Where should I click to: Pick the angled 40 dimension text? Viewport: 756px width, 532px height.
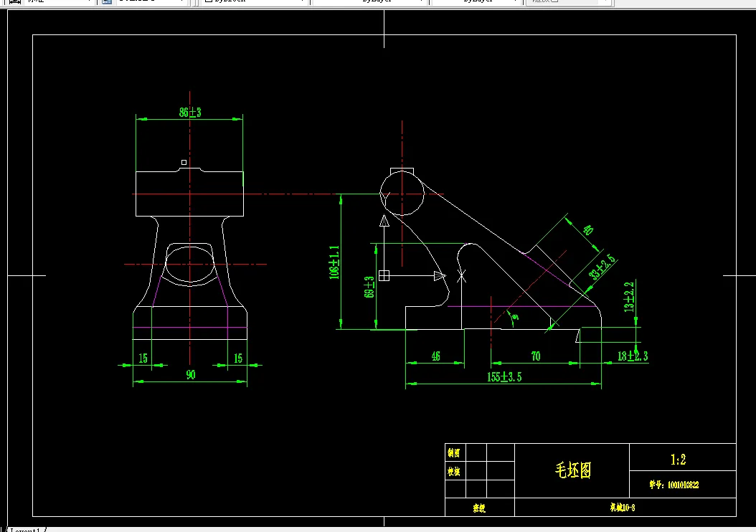click(x=587, y=230)
